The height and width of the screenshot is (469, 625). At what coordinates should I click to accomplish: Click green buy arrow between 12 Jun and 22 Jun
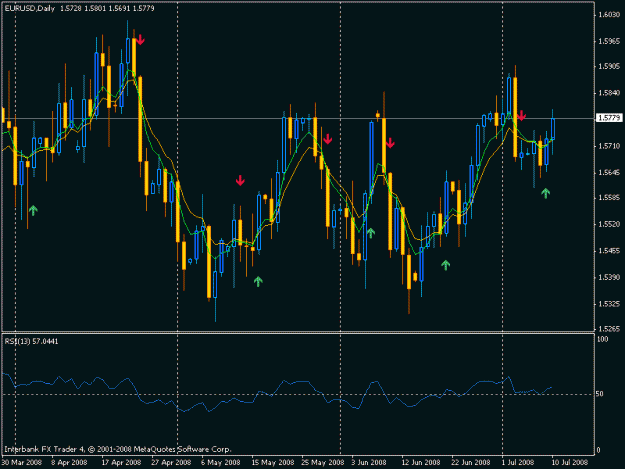click(446, 265)
